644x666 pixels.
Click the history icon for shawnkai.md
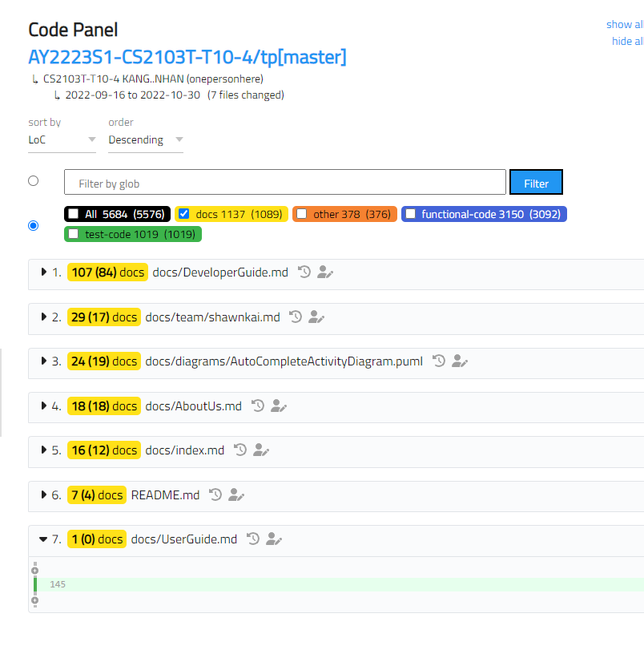[x=296, y=317]
